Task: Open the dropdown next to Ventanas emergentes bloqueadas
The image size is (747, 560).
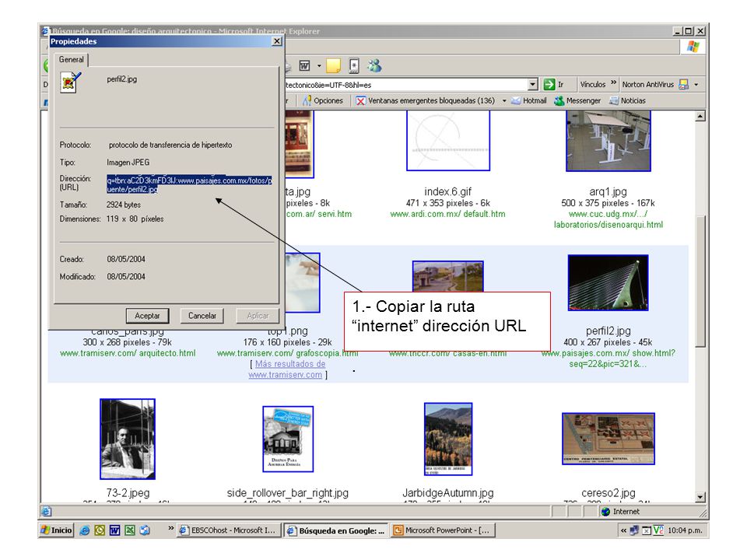Action: [x=504, y=101]
